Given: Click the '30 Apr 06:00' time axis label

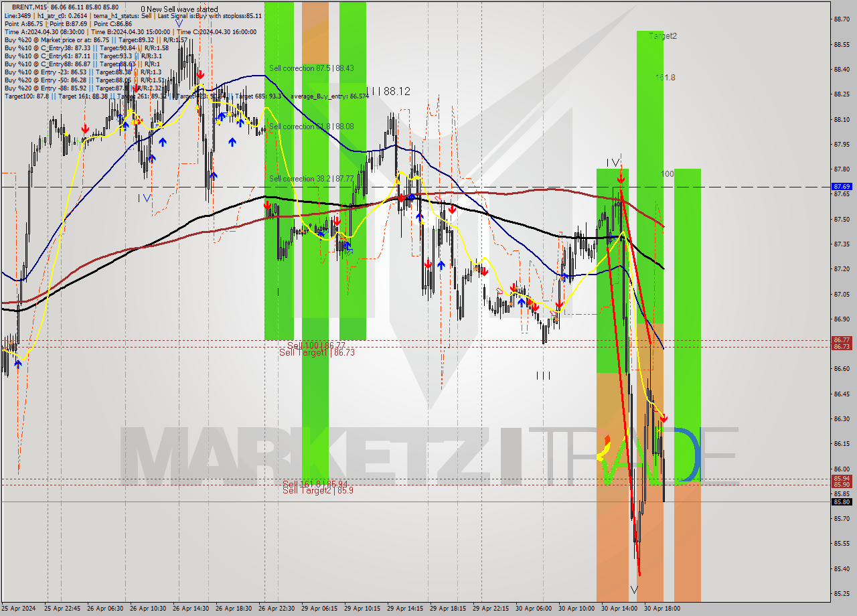Looking at the screenshot, I should pyautogui.click(x=534, y=609).
